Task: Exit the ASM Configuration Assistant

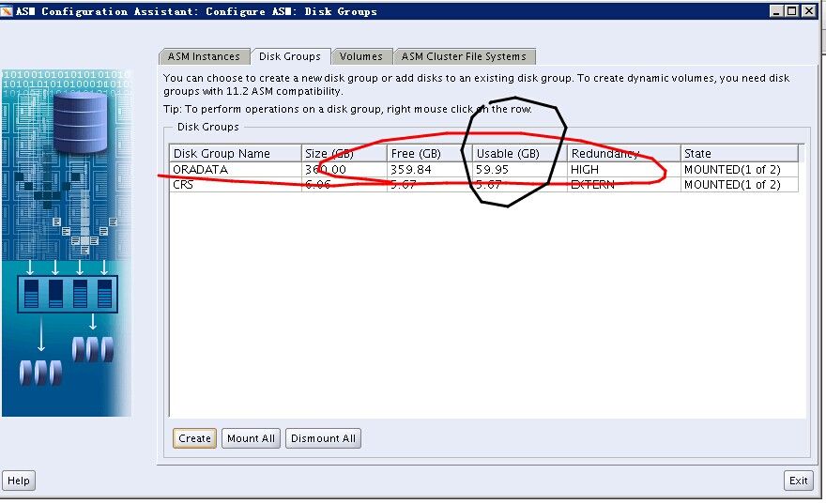Action: (798, 481)
